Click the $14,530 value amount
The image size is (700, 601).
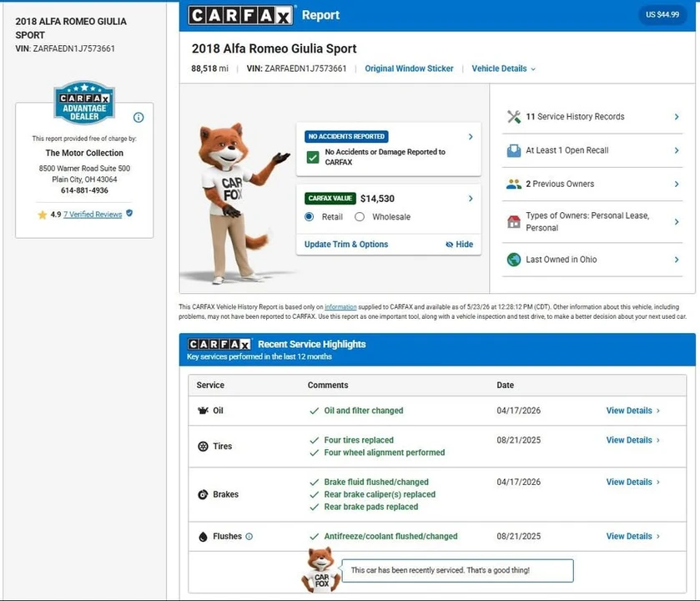pyautogui.click(x=377, y=199)
